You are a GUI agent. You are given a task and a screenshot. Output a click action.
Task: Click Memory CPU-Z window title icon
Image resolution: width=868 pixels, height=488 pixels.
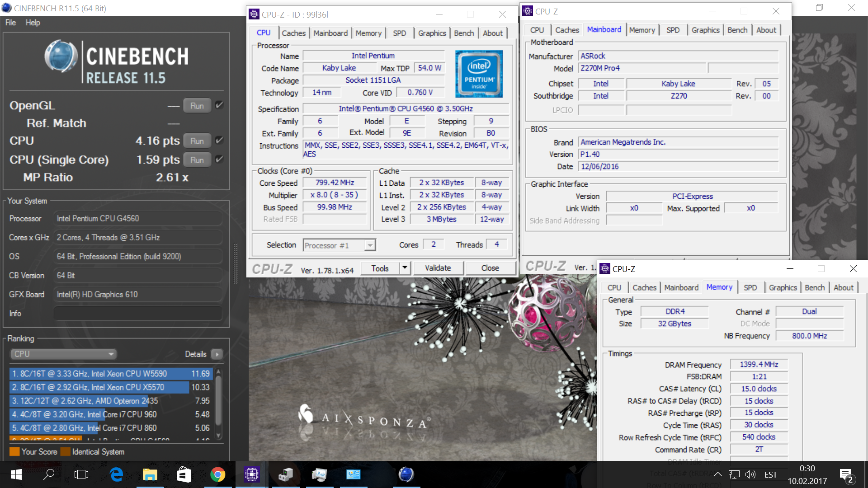pyautogui.click(x=605, y=268)
